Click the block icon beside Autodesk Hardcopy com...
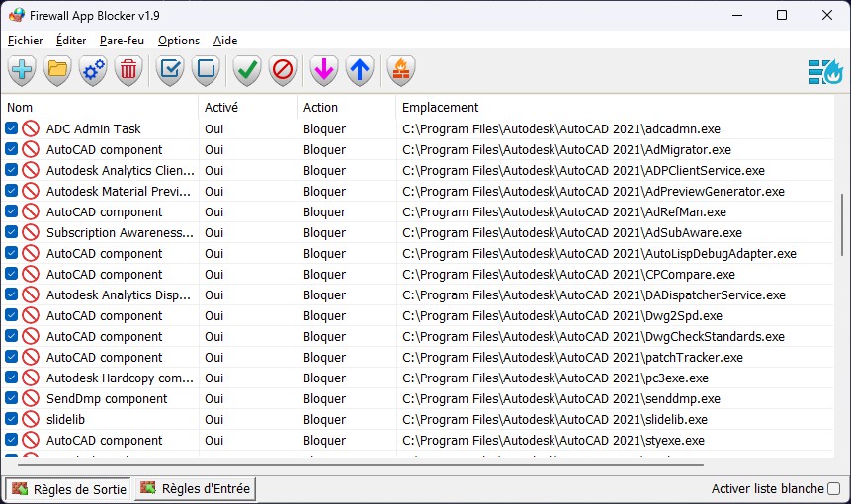 [x=31, y=378]
